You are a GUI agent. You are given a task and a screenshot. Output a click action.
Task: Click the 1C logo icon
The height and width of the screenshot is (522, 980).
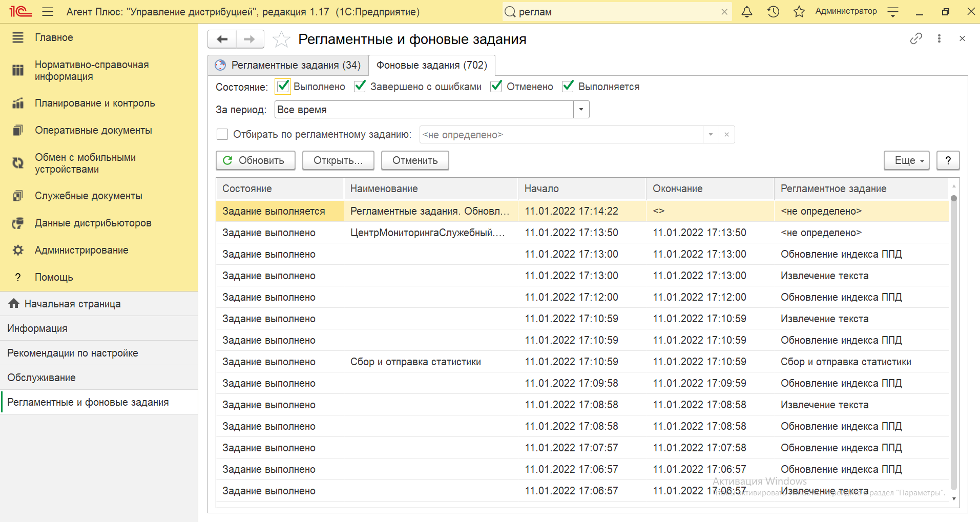[x=20, y=11]
